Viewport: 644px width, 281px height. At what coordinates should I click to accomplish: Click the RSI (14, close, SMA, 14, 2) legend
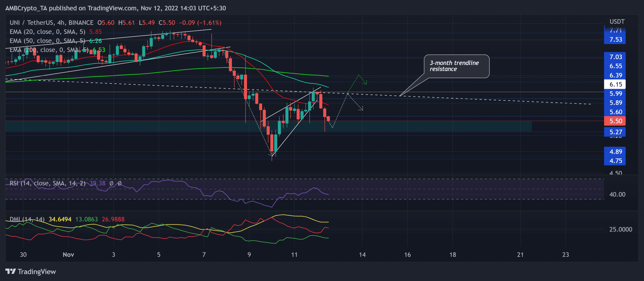[x=48, y=183]
